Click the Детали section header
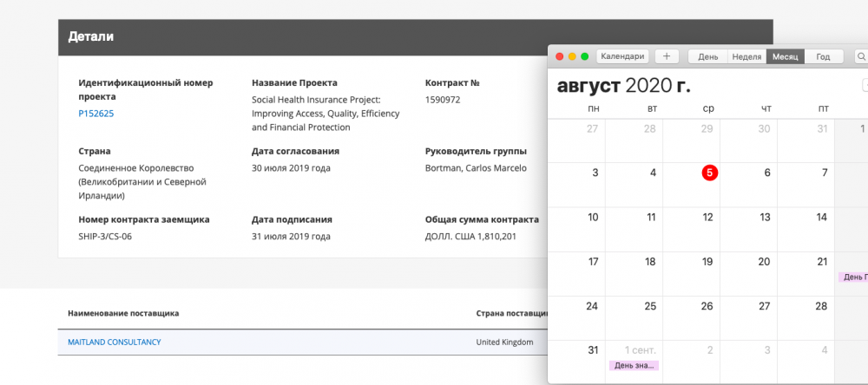This screenshot has width=868, height=385. pyautogui.click(x=91, y=37)
